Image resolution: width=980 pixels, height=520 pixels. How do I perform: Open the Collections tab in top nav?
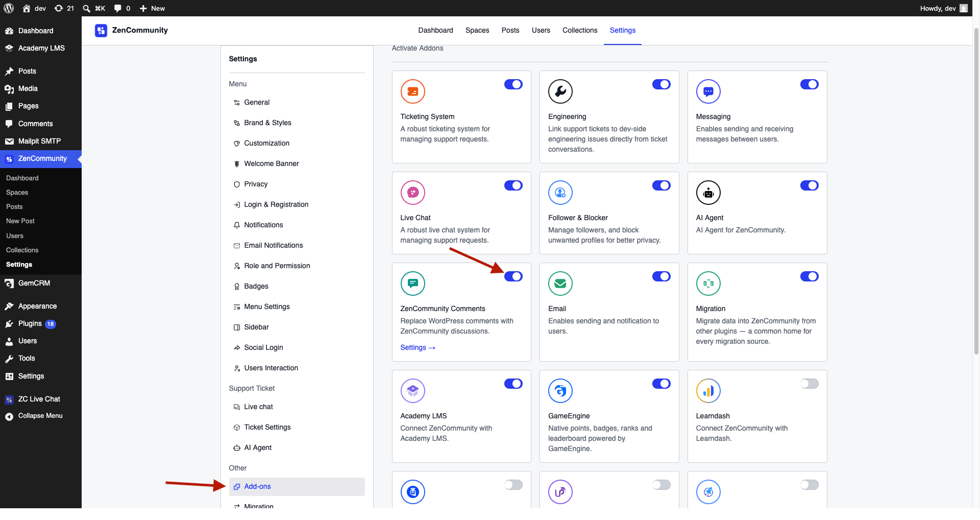580,30
